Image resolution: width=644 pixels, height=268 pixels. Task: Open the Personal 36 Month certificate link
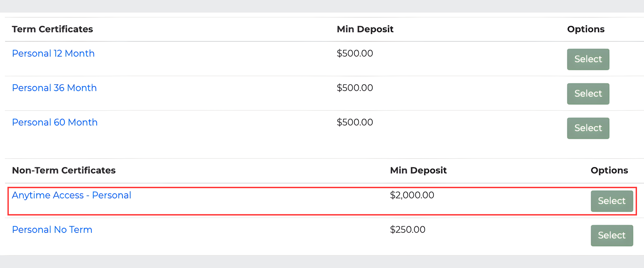tap(54, 88)
